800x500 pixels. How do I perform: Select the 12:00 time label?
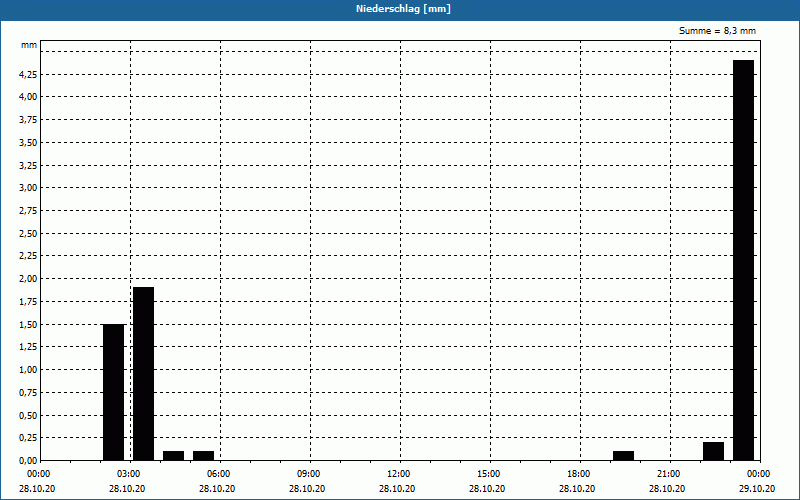tap(398, 474)
